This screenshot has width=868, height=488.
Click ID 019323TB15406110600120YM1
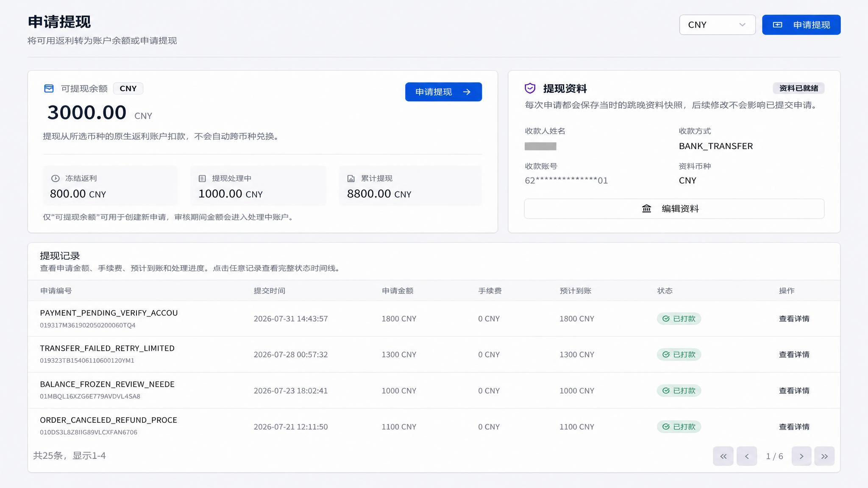87,360
